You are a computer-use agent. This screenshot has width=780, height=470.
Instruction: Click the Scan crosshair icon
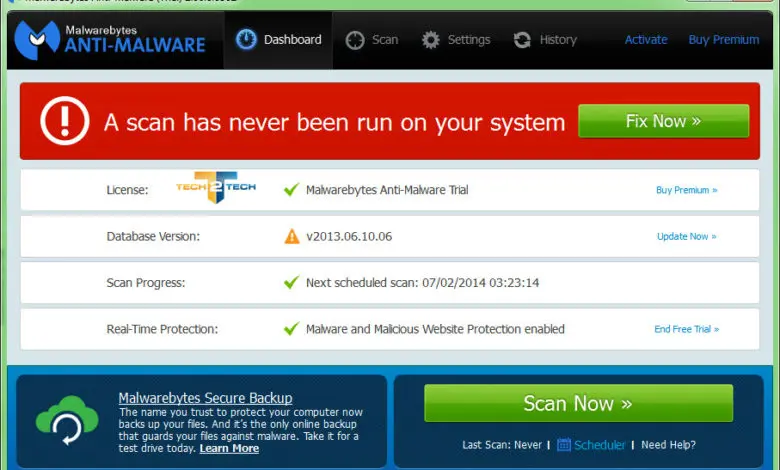pos(355,40)
